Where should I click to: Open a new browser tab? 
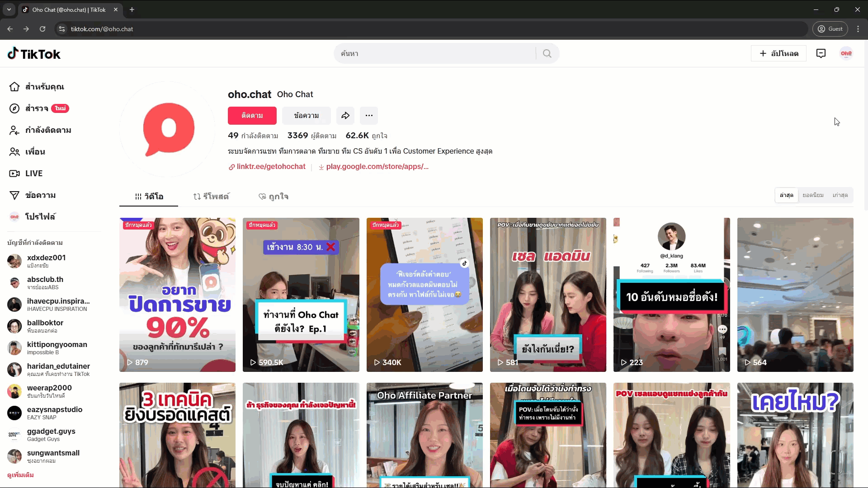(132, 9)
